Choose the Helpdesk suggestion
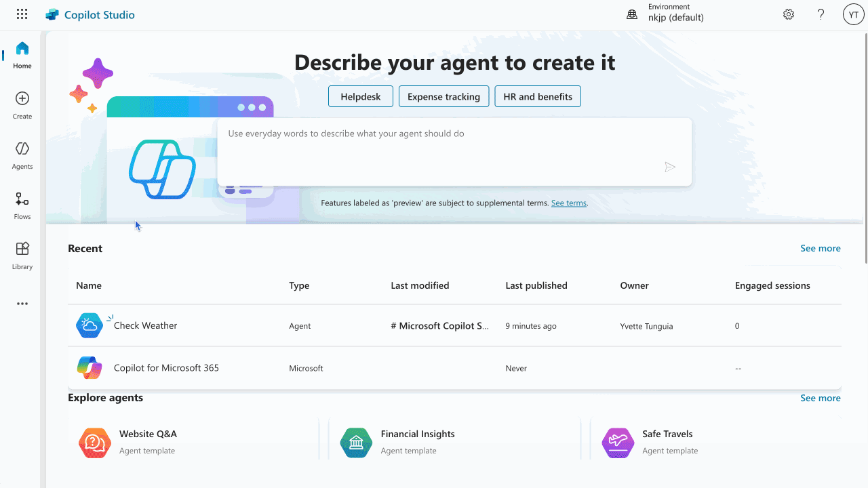The width and height of the screenshot is (868, 488). (361, 96)
